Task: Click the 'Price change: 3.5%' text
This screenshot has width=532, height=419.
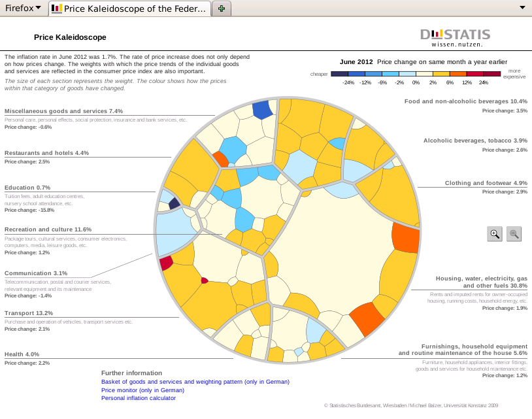Action: (x=505, y=110)
